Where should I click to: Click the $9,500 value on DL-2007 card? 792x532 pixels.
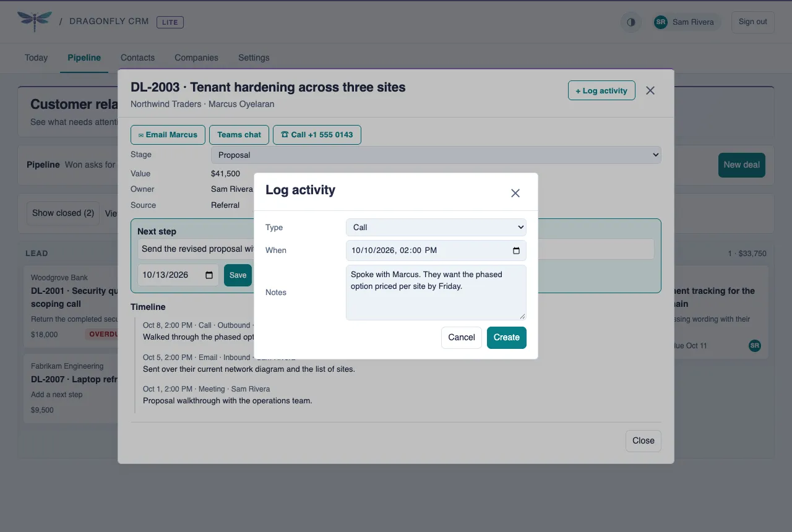pos(42,410)
